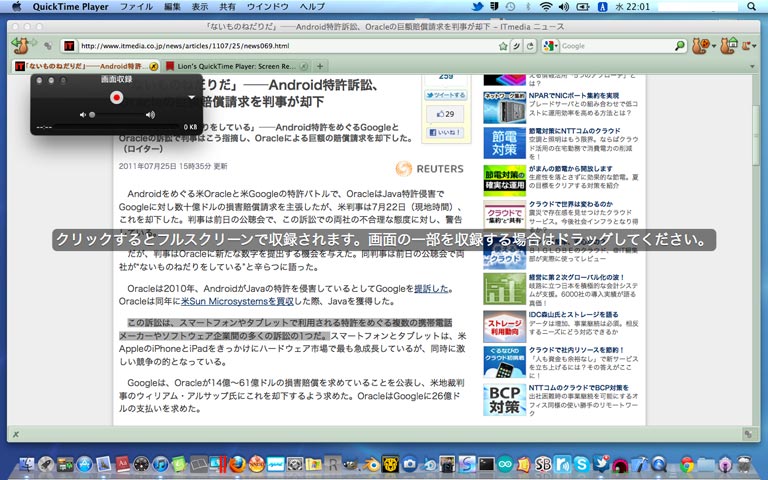Open iTunes from the Dock
Image resolution: width=768 pixels, height=480 pixels.
160,464
